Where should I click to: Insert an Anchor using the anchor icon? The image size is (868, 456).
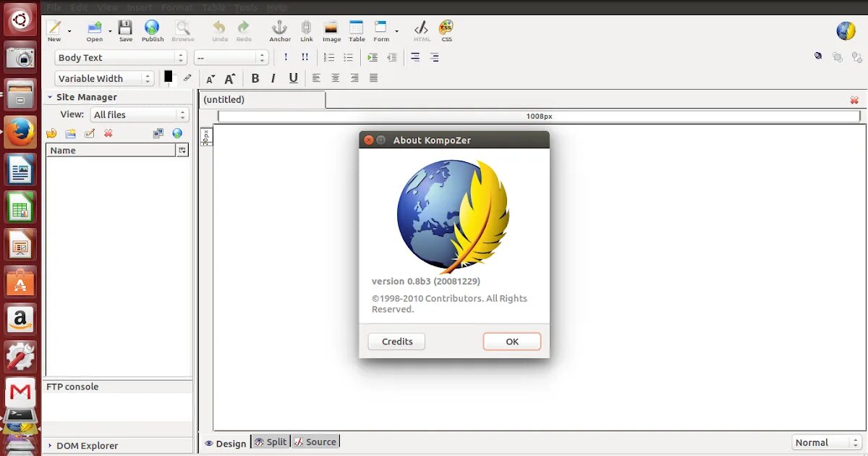(x=280, y=30)
